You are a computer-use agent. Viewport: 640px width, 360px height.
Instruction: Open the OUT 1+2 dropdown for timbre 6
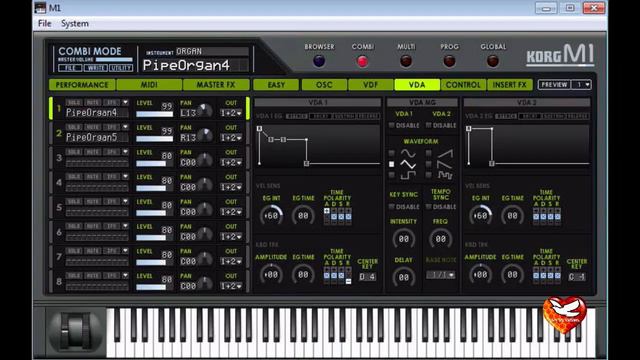click(231, 237)
